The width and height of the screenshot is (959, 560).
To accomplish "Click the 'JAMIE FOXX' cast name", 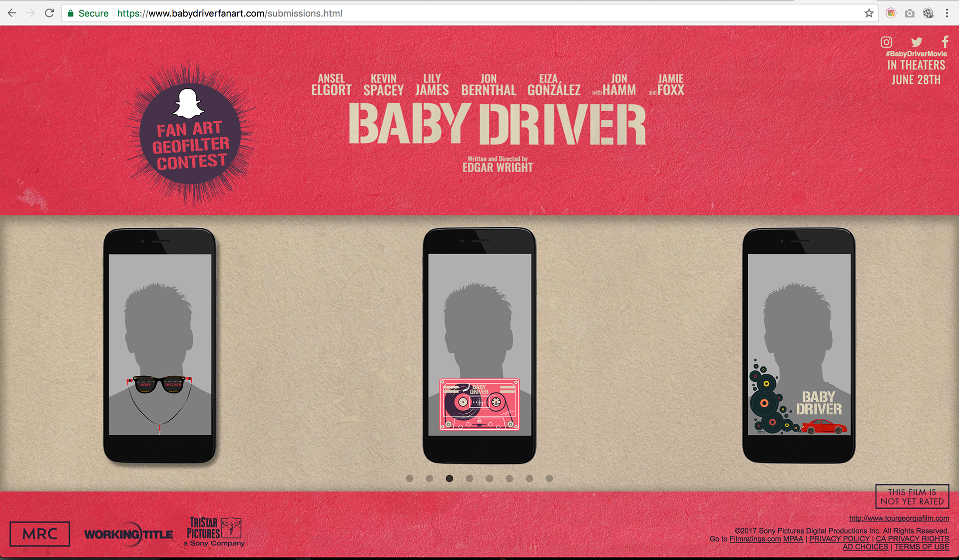I will [667, 84].
